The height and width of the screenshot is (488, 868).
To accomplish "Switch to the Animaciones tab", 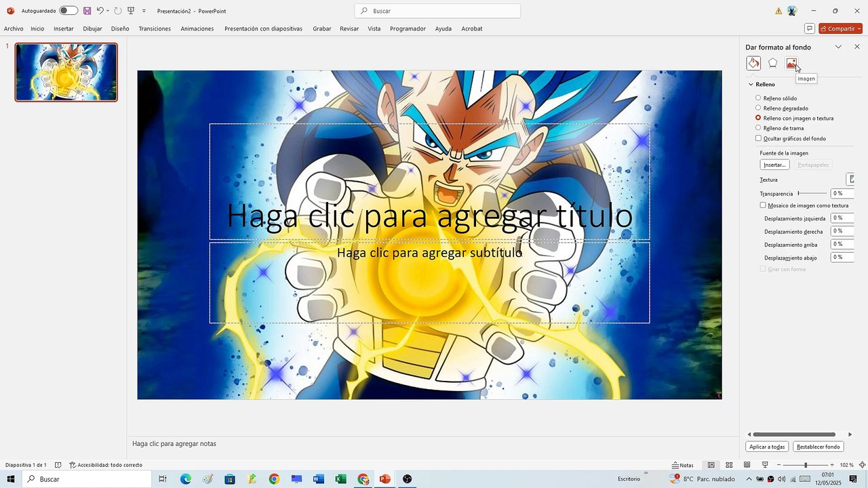I will click(x=197, y=28).
